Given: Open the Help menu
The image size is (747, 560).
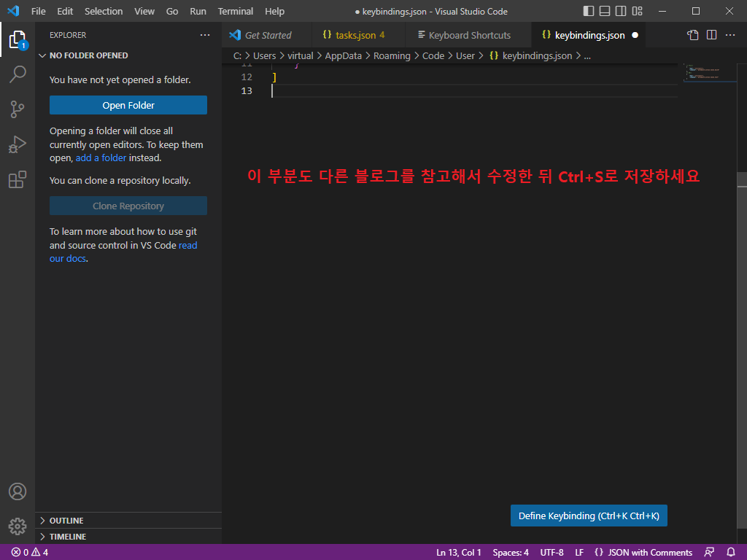Looking at the screenshot, I should (x=274, y=11).
